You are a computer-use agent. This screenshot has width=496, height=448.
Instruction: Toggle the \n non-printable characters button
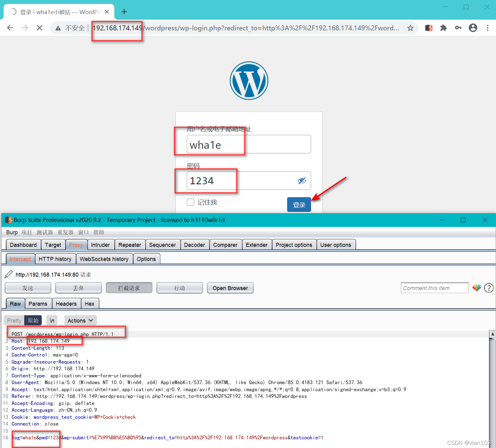click(x=52, y=320)
